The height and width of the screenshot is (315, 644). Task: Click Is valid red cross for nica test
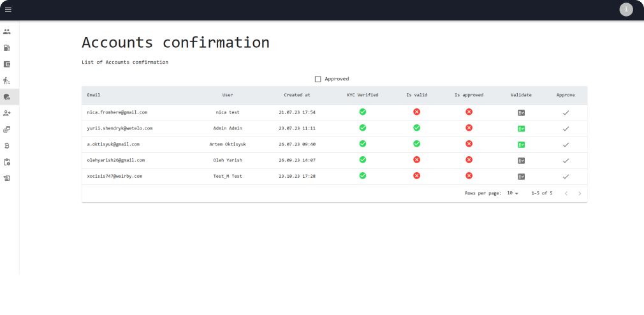[x=416, y=112]
